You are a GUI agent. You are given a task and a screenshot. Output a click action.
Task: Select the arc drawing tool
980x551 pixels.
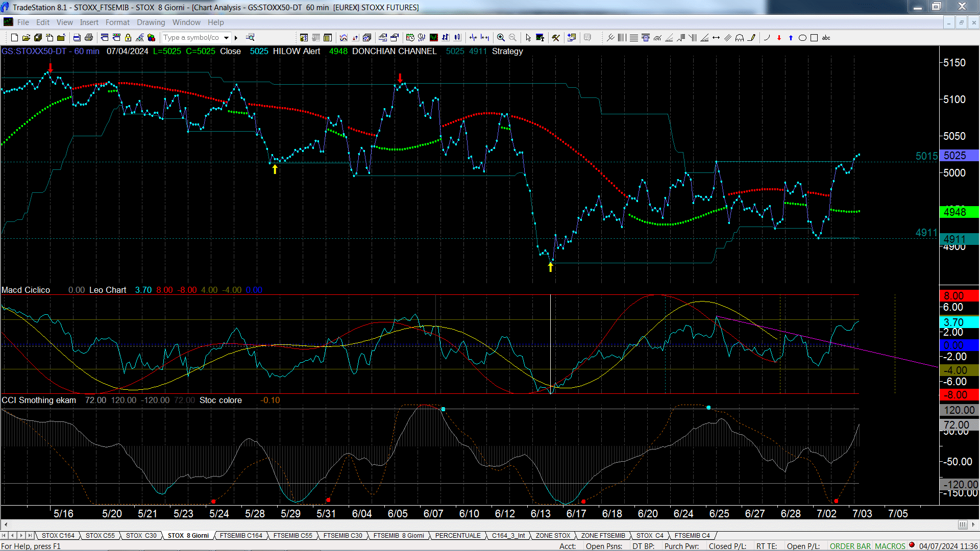point(766,38)
